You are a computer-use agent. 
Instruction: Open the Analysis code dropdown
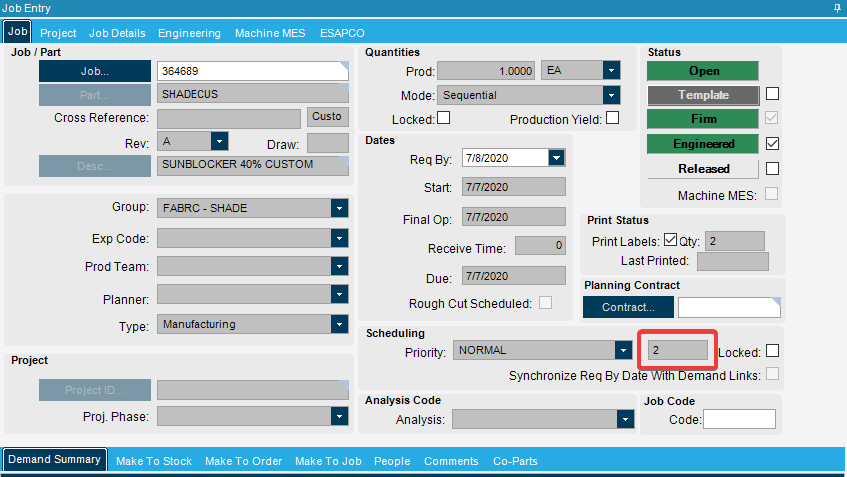[625, 419]
